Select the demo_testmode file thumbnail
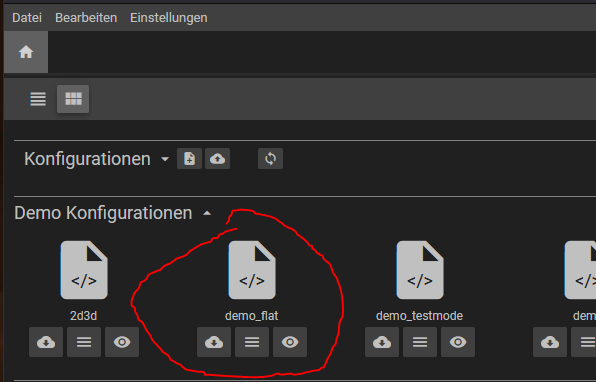 pos(420,270)
